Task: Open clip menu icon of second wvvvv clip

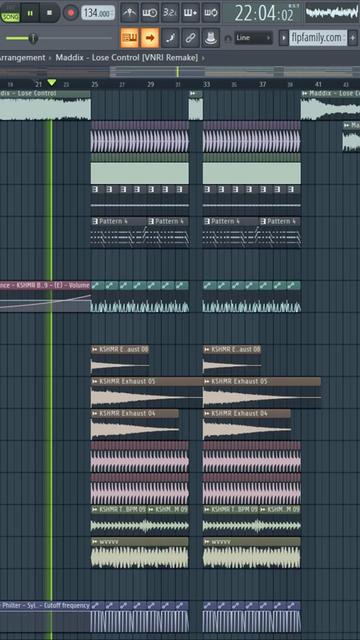Action: click(207, 542)
